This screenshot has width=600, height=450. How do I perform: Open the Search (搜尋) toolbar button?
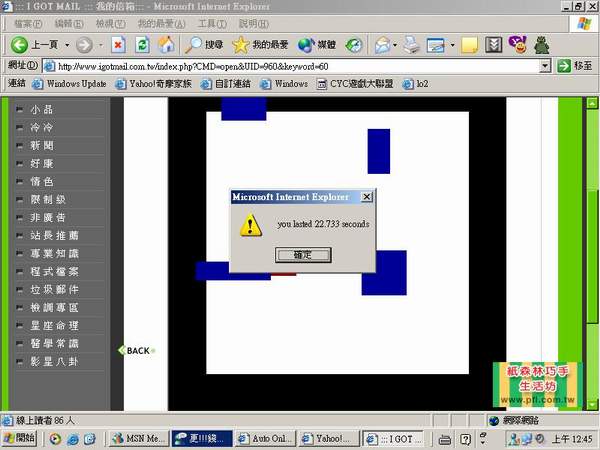(x=204, y=45)
